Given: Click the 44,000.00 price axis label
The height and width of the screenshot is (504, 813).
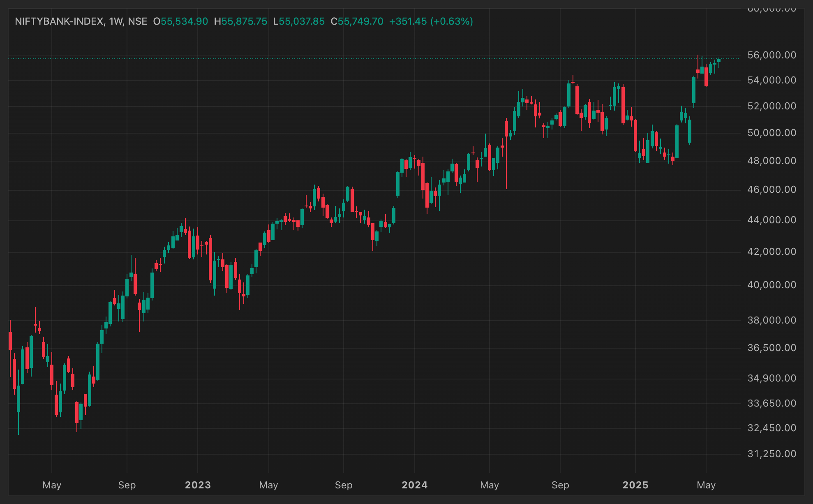Looking at the screenshot, I should coord(771,220).
